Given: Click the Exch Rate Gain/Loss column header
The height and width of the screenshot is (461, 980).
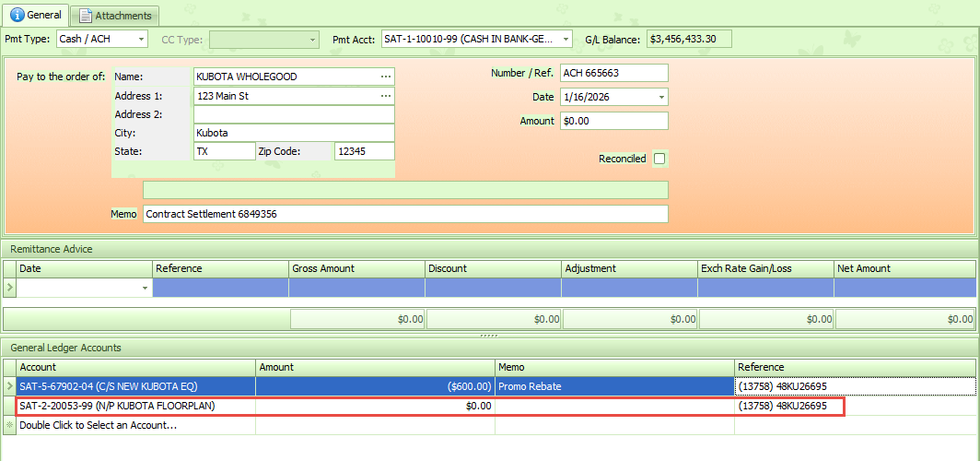Looking at the screenshot, I should pos(765,268).
